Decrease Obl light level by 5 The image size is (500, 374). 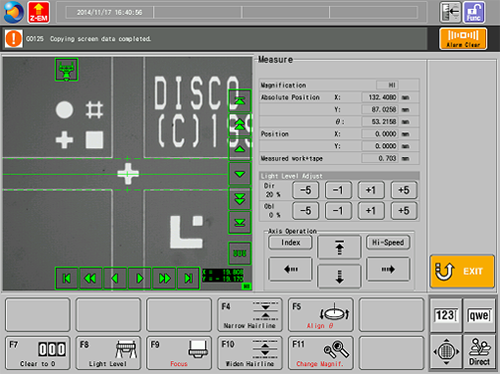click(305, 211)
